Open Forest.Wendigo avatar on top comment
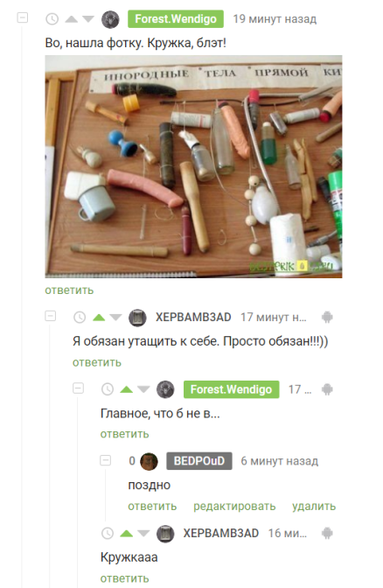 coord(110,19)
